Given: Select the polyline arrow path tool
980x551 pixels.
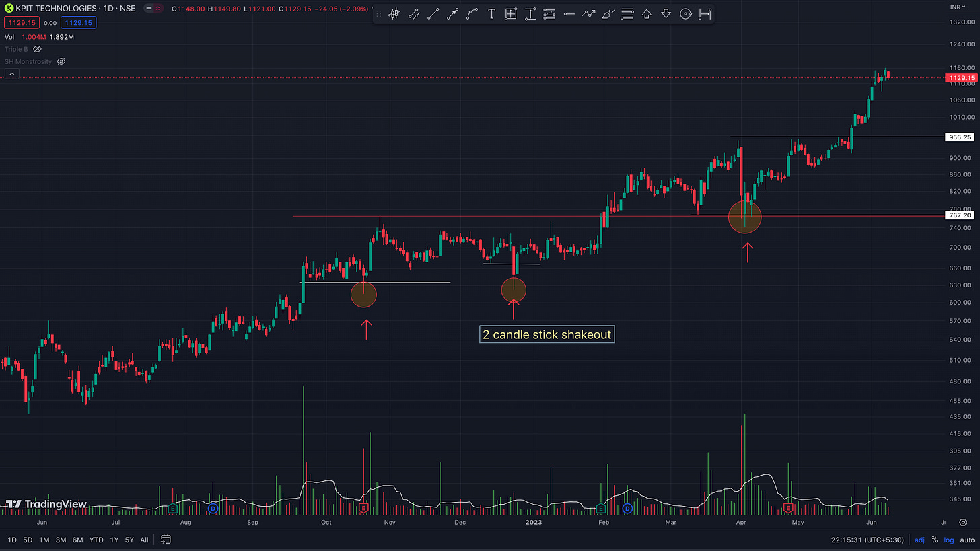Looking at the screenshot, I should tap(588, 13).
